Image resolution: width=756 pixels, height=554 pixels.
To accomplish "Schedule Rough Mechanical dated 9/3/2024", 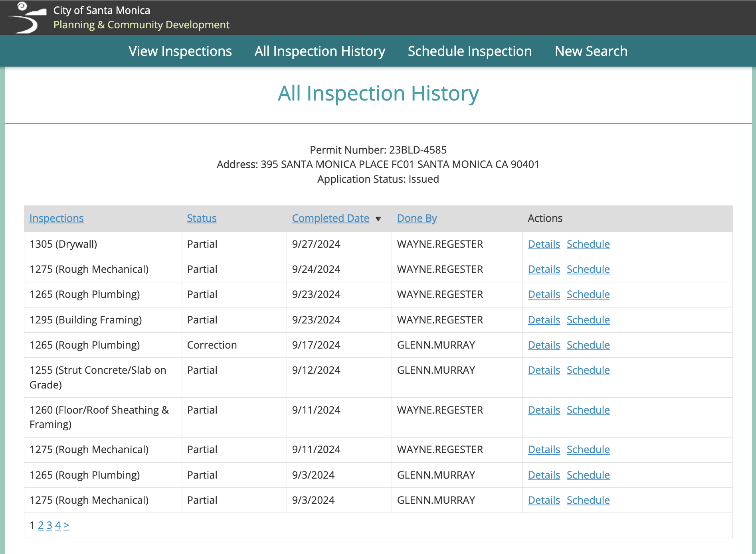I will [588, 500].
